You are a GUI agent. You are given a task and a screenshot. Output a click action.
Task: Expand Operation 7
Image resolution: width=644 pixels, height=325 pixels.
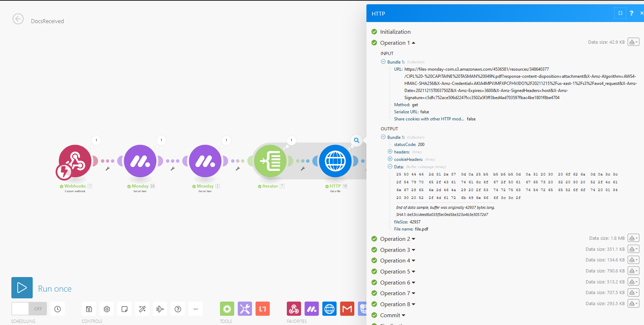click(398, 293)
